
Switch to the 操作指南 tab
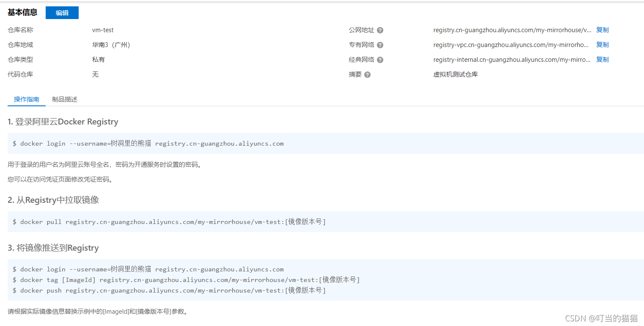27,99
